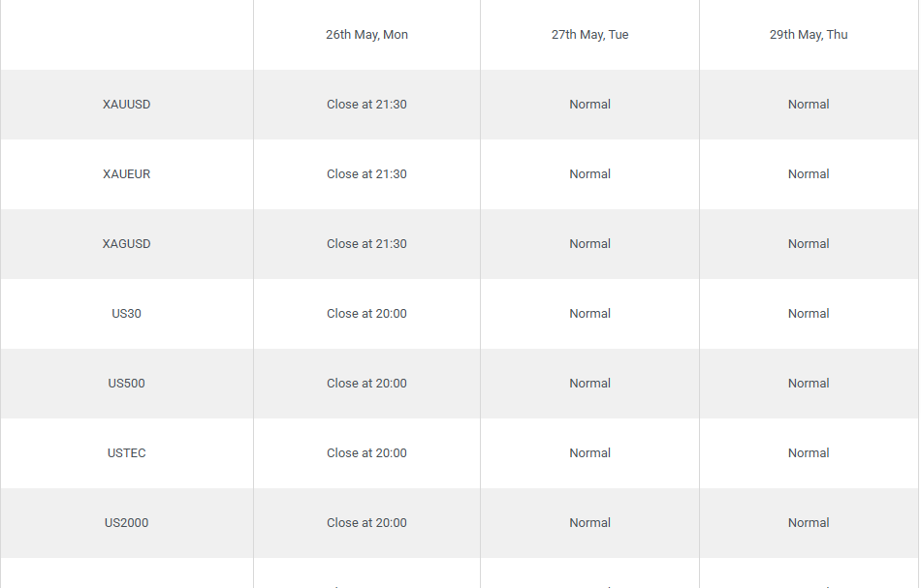Viewport: 921px width, 588px height.
Task: Click XAGUSD Close at 21:30 cell
Action: [366, 244]
